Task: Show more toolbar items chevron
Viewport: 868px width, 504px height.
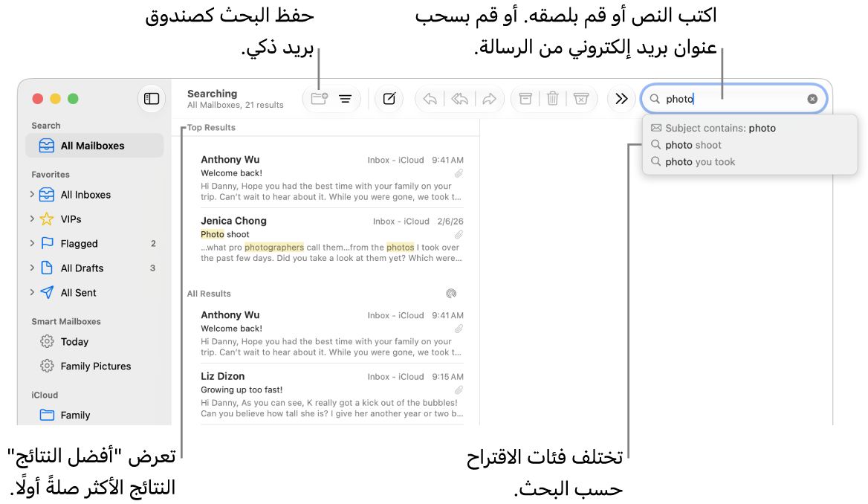Action: click(x=622, y=99)
